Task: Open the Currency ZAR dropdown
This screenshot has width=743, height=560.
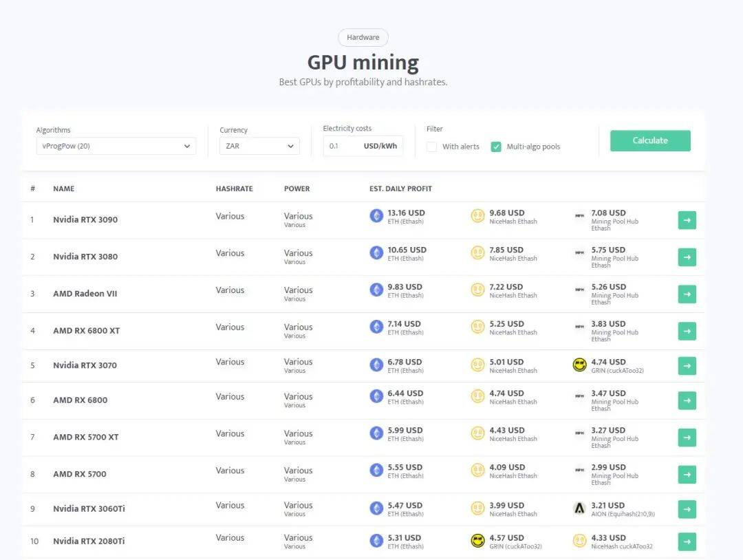Action: point(259,146)
